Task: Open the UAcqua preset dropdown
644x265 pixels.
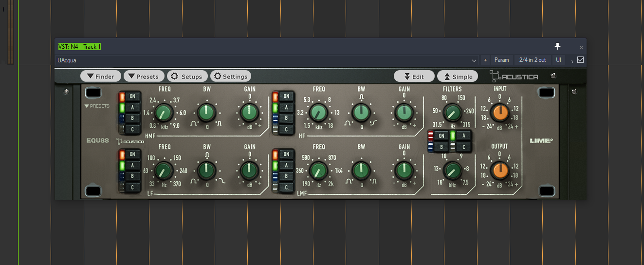Action: [x=267, y=60]
